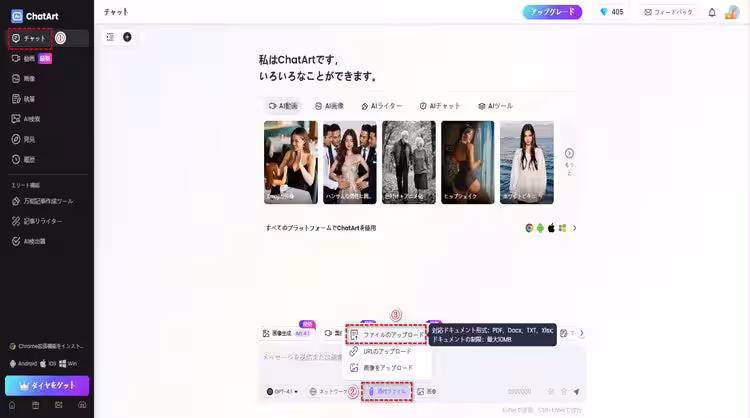
Task: Expand the all-platforms row chevron
Action: coord(574,228)
